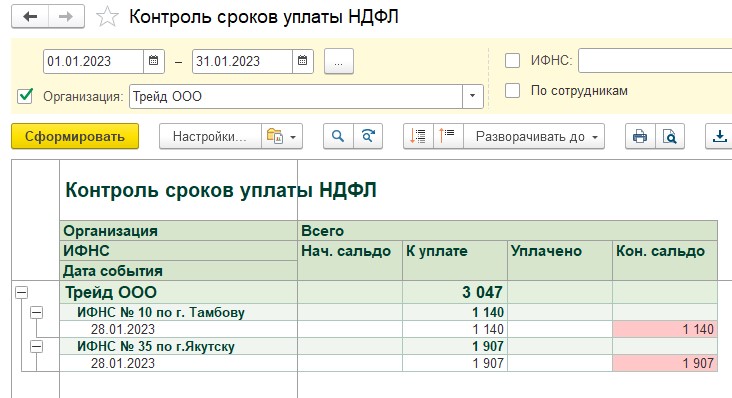The width and height of the screenshot is (732, 398).
Task: Click the yellow Сформировать button
Action: (x=75, y=136)
